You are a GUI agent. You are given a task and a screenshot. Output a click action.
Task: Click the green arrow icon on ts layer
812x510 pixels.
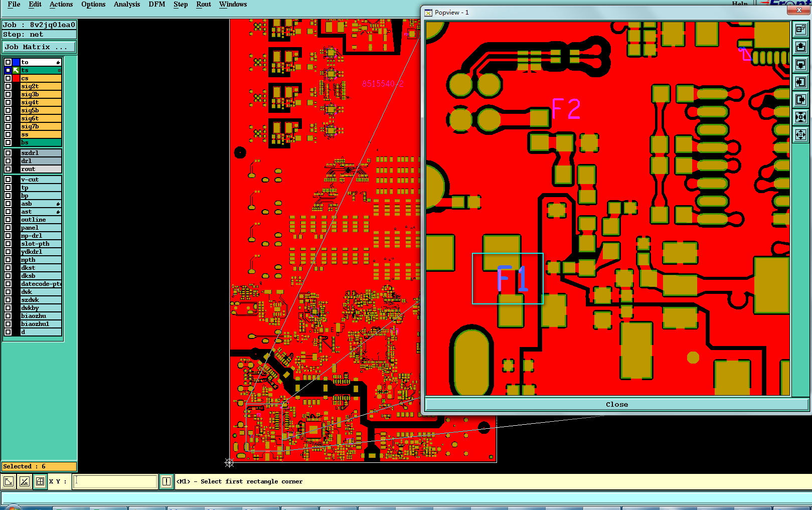[16, 70]
